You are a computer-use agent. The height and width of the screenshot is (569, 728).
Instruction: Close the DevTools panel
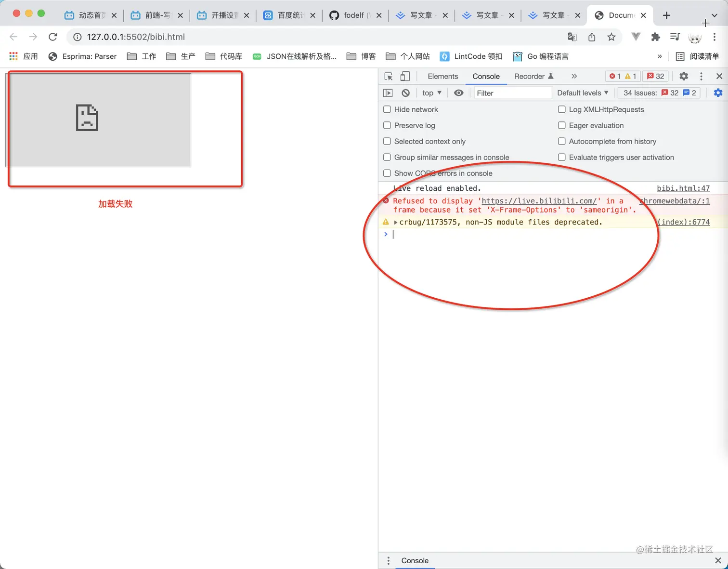pyautogui.click(x=719, y=76)
